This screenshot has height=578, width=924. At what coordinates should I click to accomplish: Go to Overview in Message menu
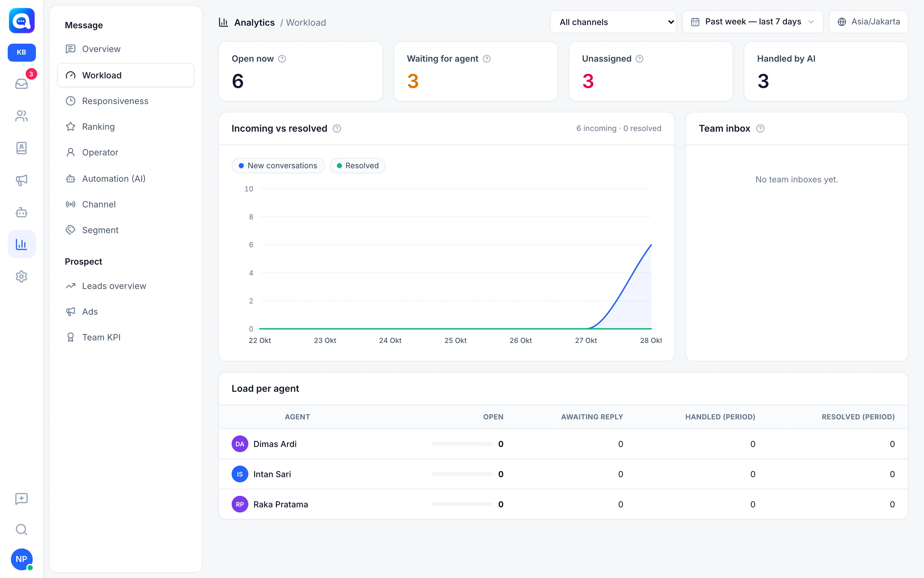(x=126, y=49)
